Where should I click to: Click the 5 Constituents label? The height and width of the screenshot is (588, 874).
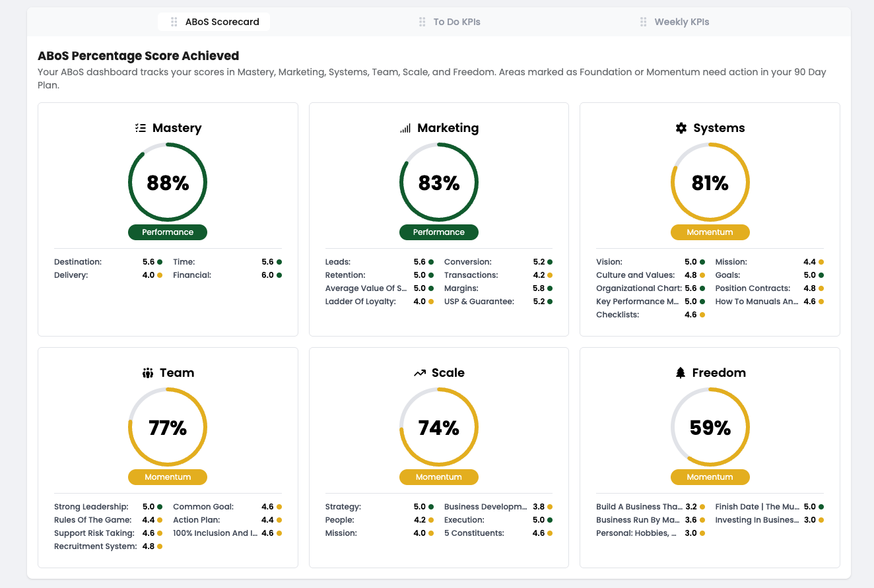(x=474, y=533)
